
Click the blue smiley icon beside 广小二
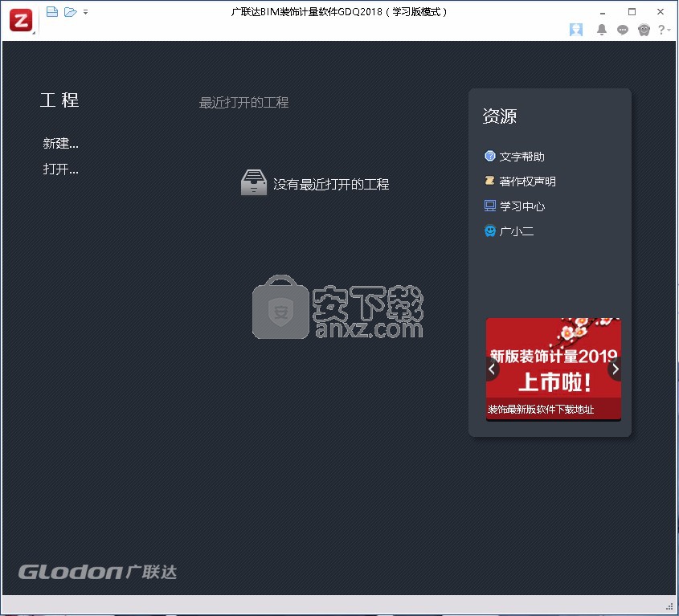click(489, 230)
